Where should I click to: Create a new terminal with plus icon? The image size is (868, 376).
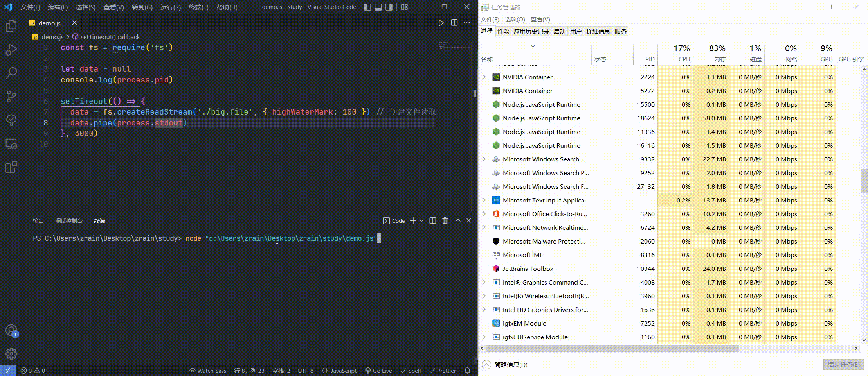coord(413,221)
